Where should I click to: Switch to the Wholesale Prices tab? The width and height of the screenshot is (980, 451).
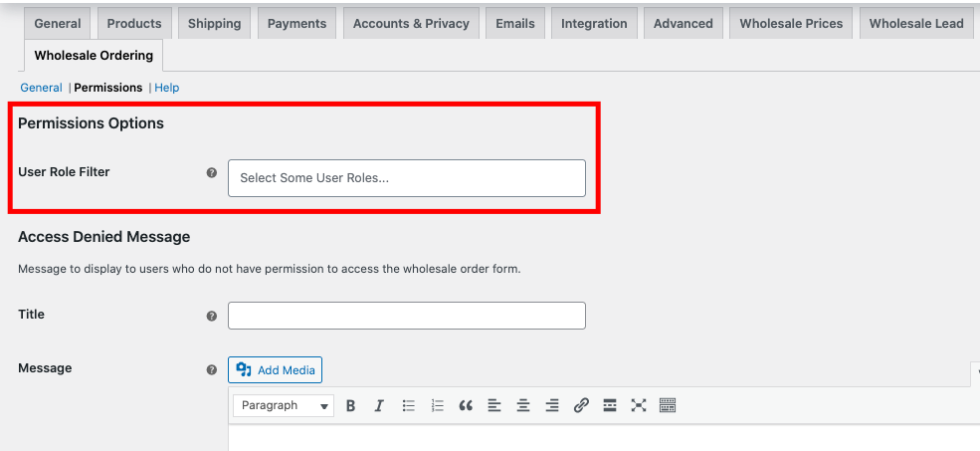pyautogui.click(x=791, y=23)
